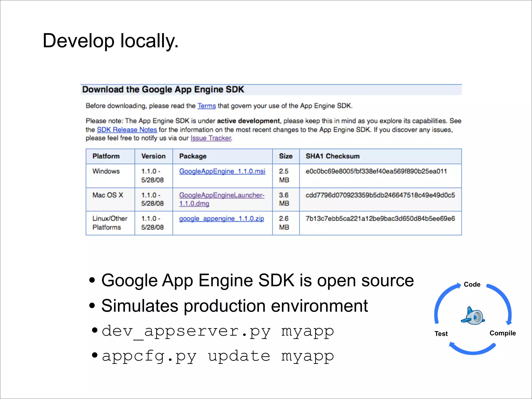The image size is (532, 399).
Task: Click the 'Code' label in cycle diagram
Action: point(472,284)
